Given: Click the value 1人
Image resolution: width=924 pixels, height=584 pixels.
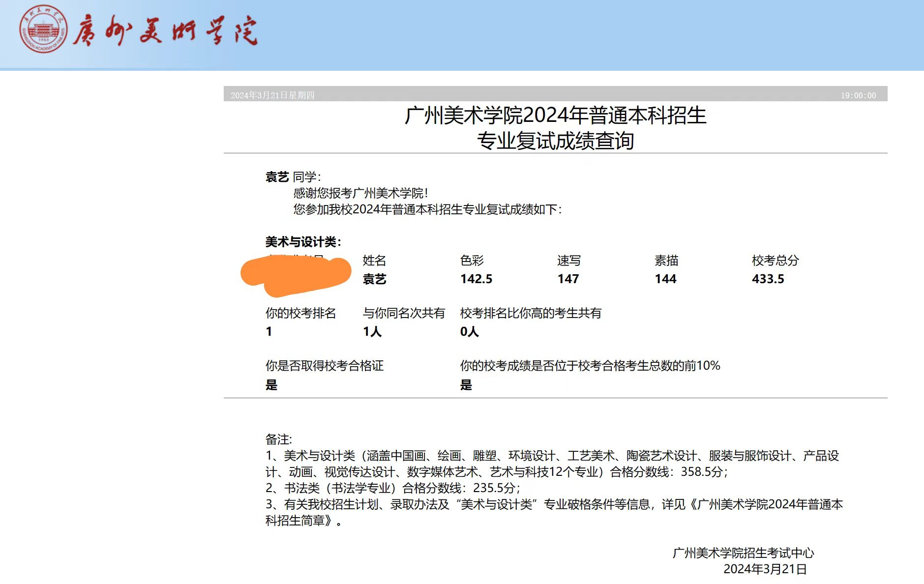Looking at the screenshot, I should 372,332.
